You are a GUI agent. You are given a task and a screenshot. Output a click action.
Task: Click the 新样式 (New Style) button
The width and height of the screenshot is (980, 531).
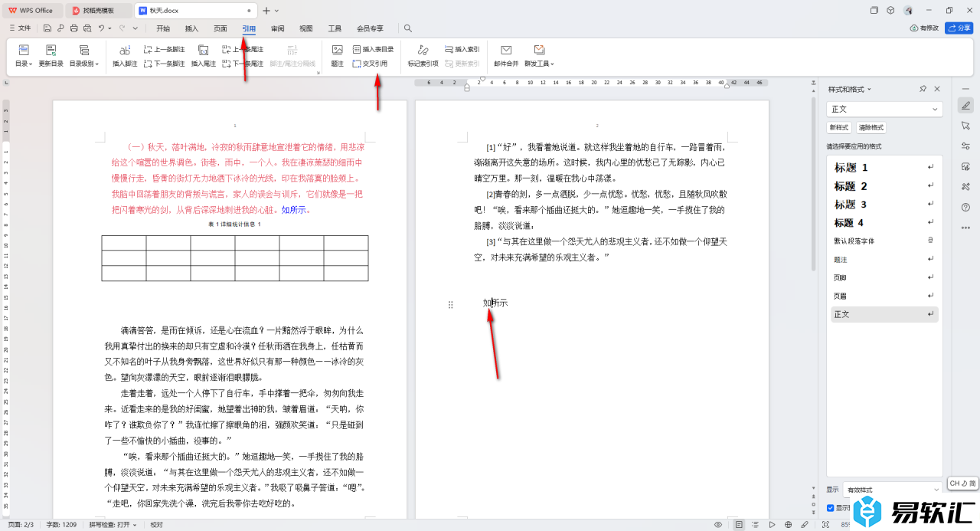838,128
